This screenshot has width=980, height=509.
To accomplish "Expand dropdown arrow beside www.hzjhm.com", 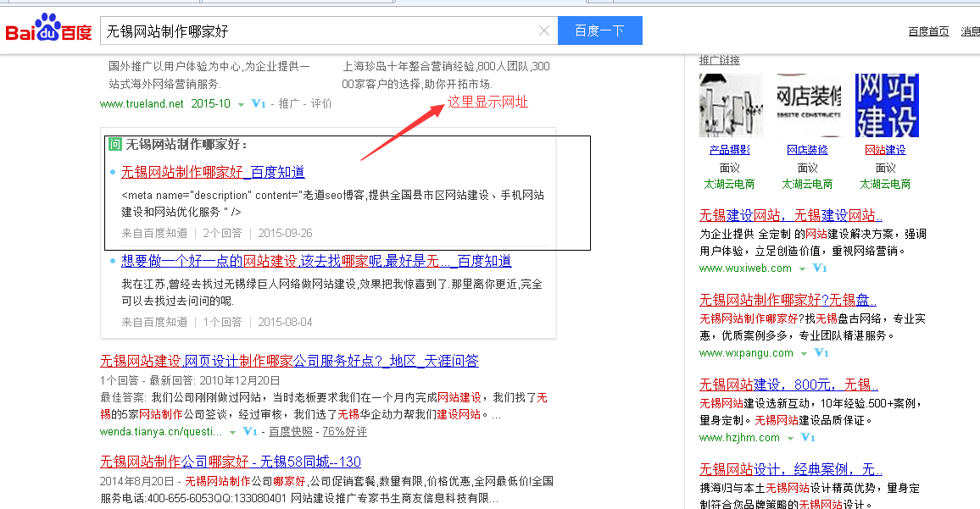I will (790, 438).
